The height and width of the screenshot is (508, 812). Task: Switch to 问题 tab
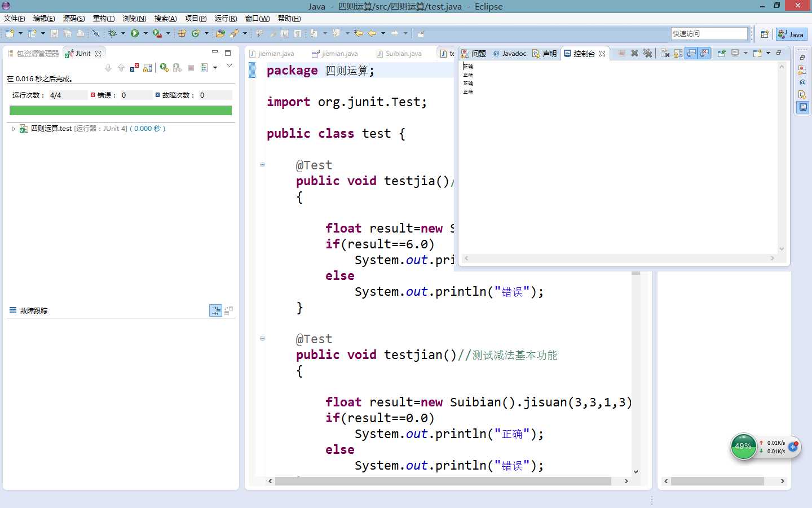(474, 54)
